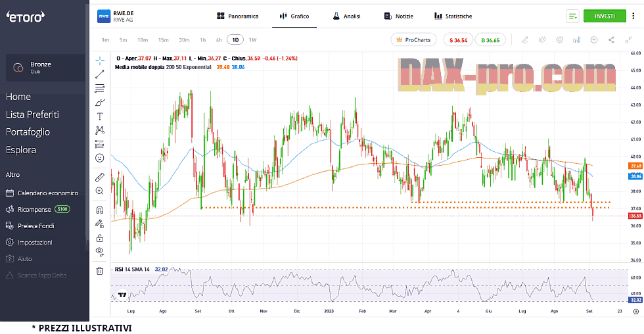Open the Analisi tab

click(x=347, y=16)
